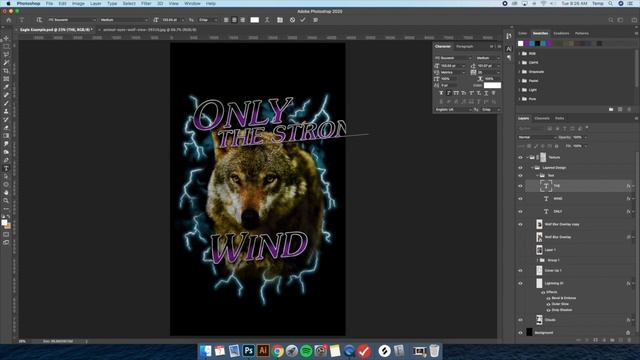Screen dimensions: 640x360
Task: Collapse the Layered Design group
Action: tap(532, 168)
